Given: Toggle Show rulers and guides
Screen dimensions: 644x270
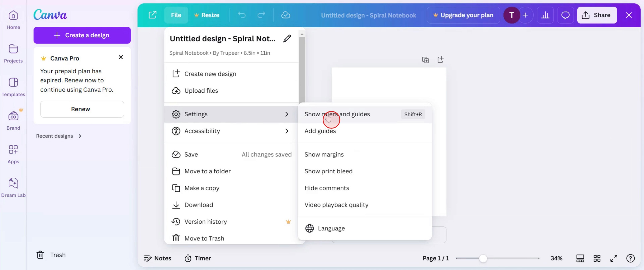Looking at the screenshot, I should click(365, 114).
